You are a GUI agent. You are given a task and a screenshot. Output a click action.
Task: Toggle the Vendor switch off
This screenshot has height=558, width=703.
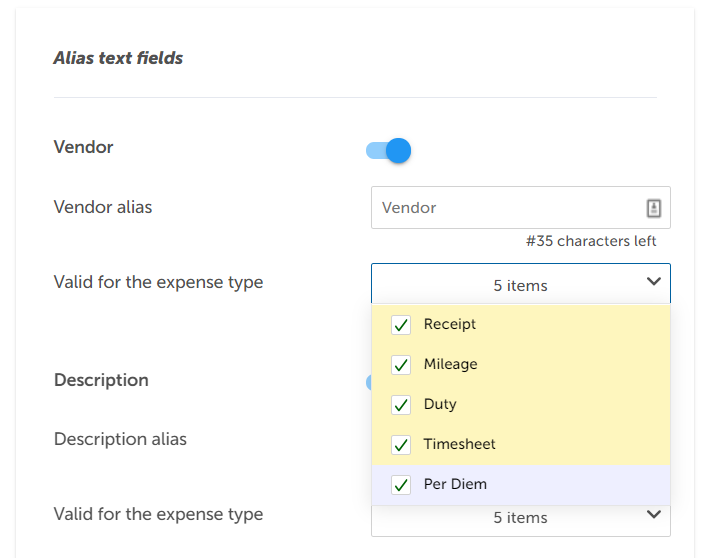(388, 151)
